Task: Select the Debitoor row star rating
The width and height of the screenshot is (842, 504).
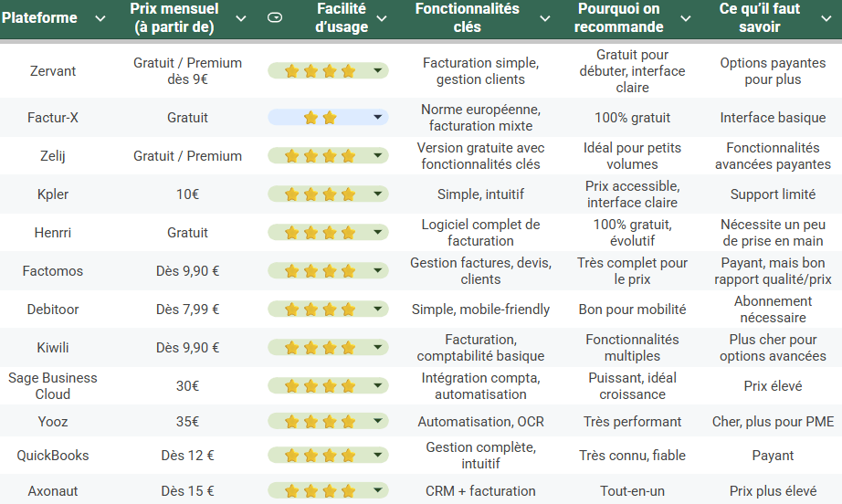Action: point(320,310)
